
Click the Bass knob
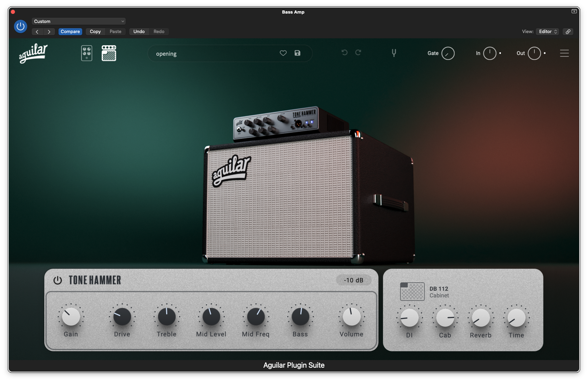tap(300, 317)
